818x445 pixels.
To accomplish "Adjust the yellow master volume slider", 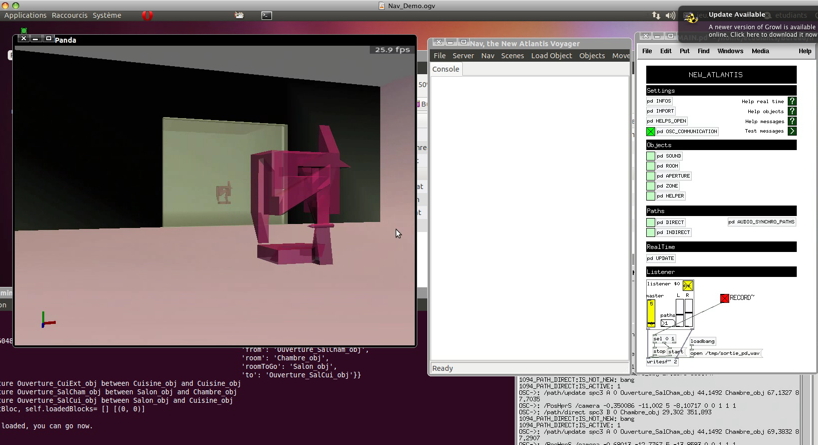I will point(651,314).
